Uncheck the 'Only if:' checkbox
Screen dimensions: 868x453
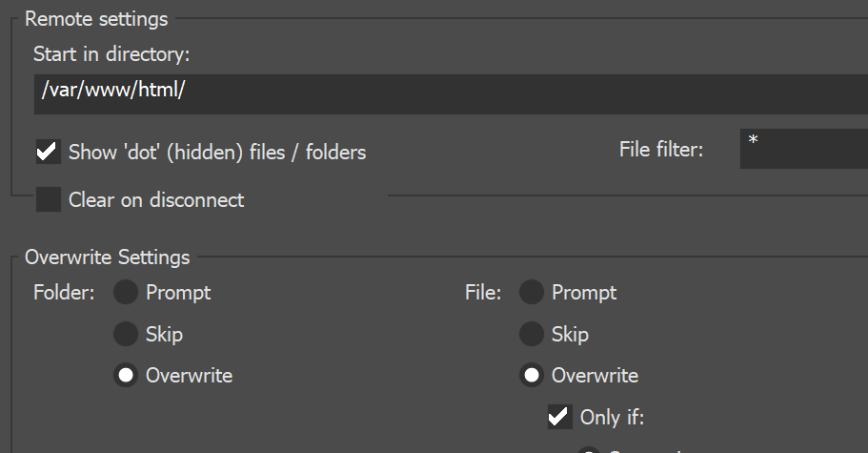click(x=559, y=417)
